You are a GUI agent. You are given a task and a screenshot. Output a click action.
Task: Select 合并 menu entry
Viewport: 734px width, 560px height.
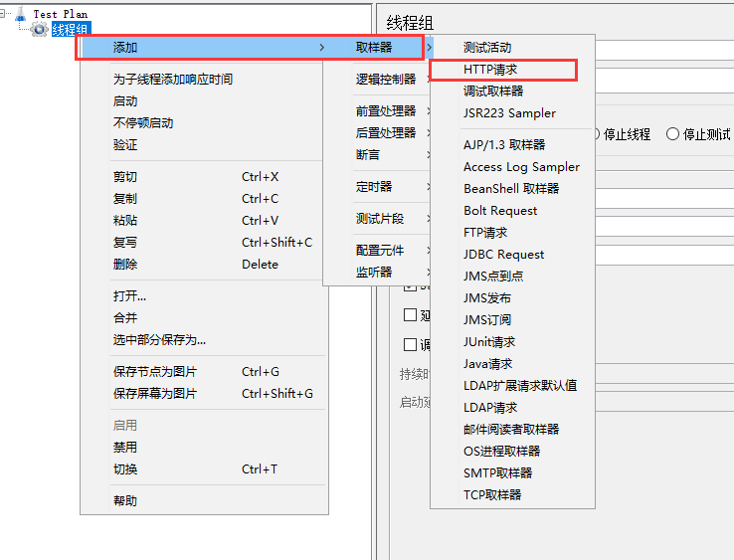(204, 318)
